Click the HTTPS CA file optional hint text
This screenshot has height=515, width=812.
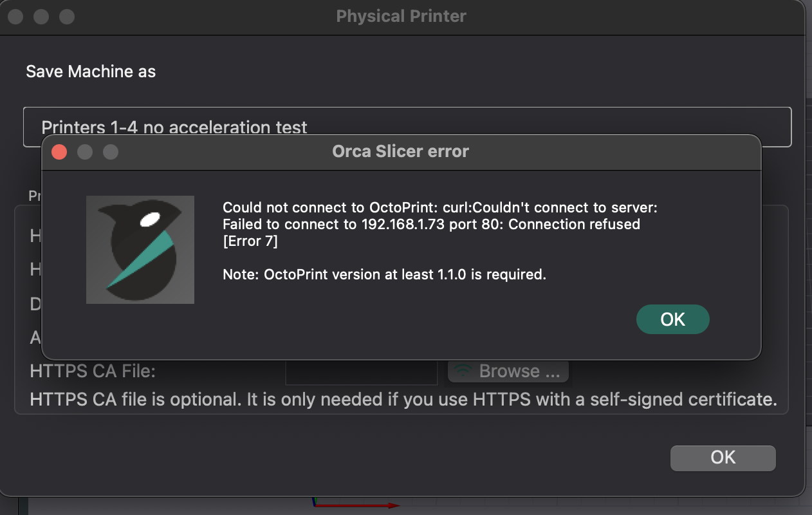tap(403, 399)
